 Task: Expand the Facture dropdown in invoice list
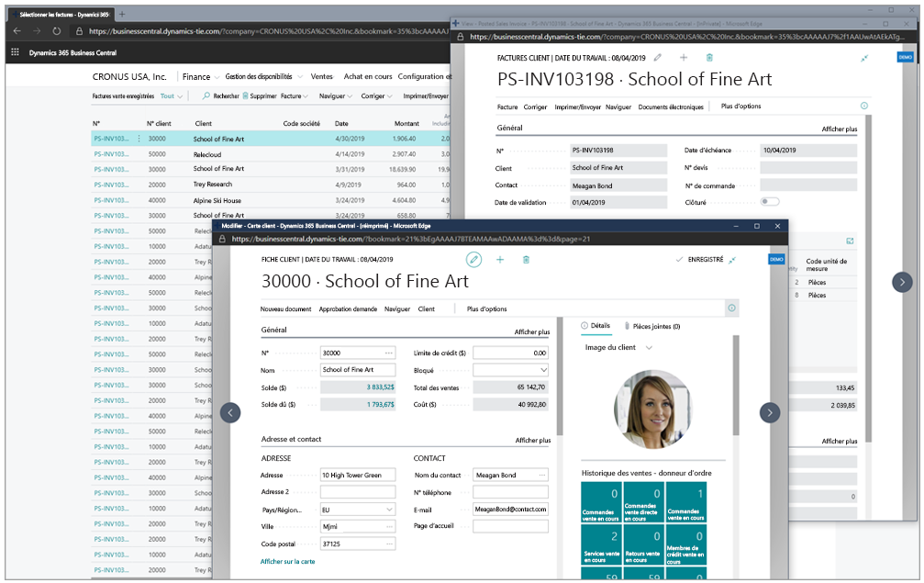pos(295,96)
